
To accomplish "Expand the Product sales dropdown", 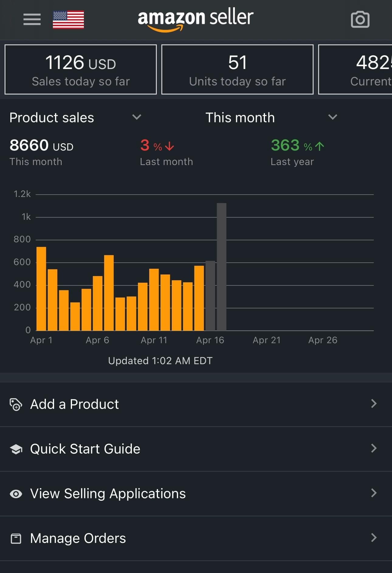I will pyautogui.click(x=136, y=117).
